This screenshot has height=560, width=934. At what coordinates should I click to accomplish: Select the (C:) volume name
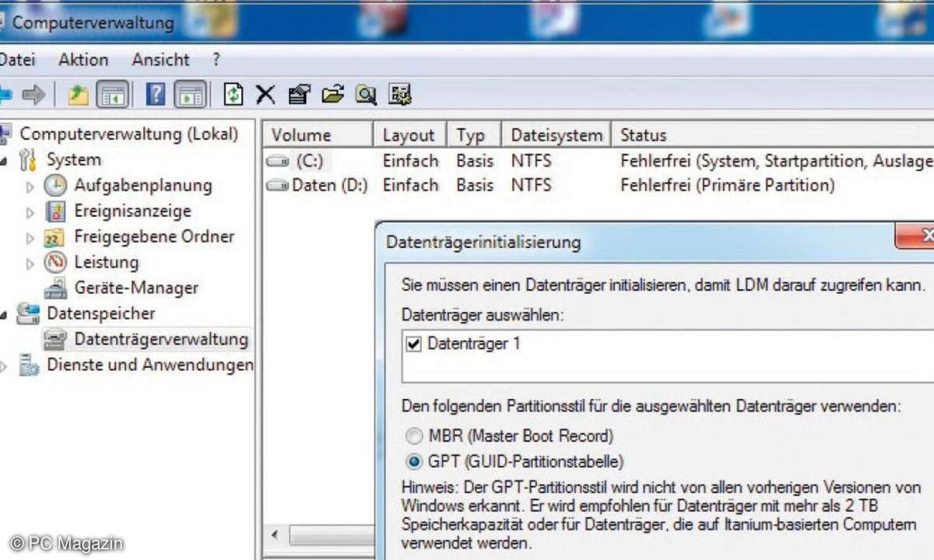pos(309,162)
